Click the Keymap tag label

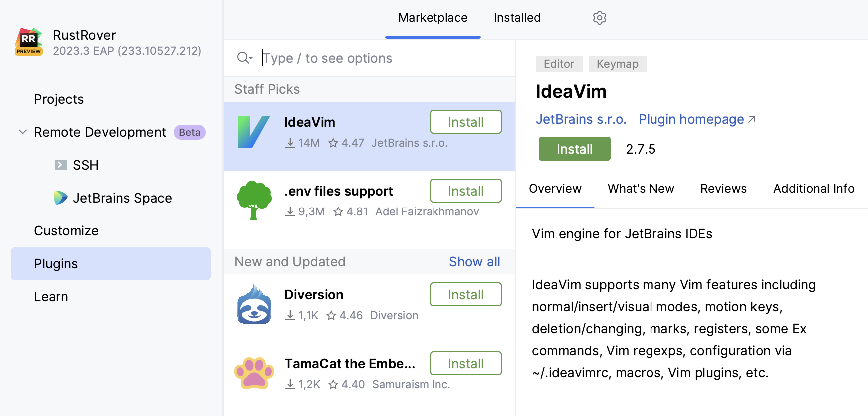[617, 64]
